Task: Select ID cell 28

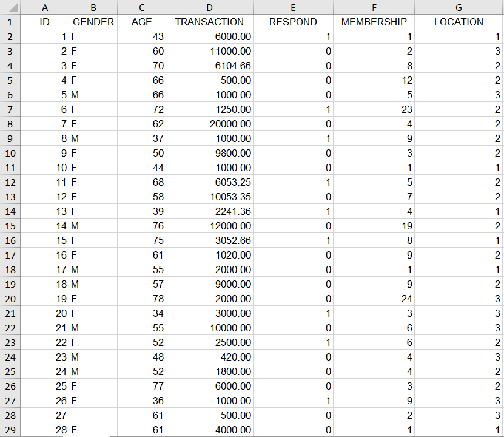Action: click(45, 430)
